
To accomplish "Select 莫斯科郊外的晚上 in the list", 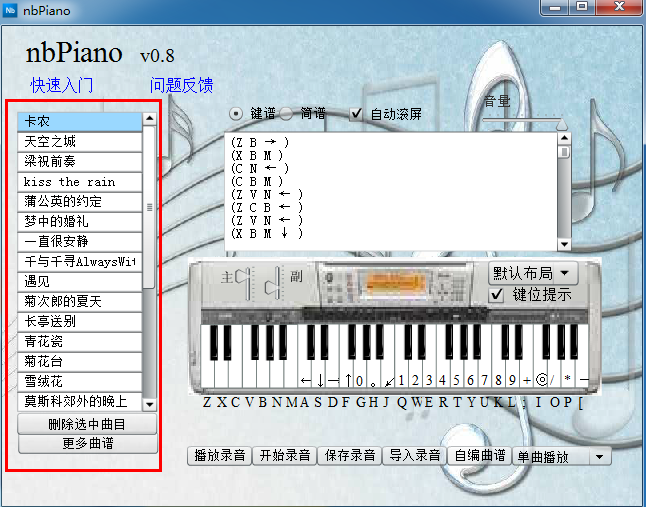I will pos(80,402).
